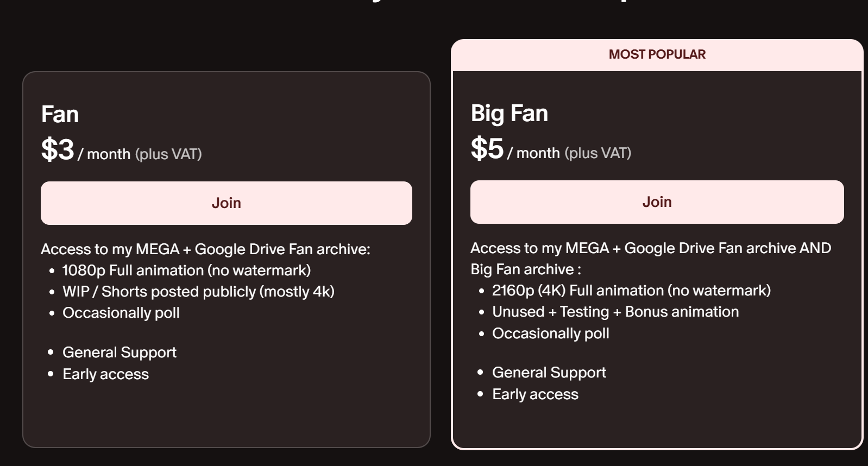Click the "2160p (4K) Full animation" benefit
868x466 pixels.
[631, 291]
